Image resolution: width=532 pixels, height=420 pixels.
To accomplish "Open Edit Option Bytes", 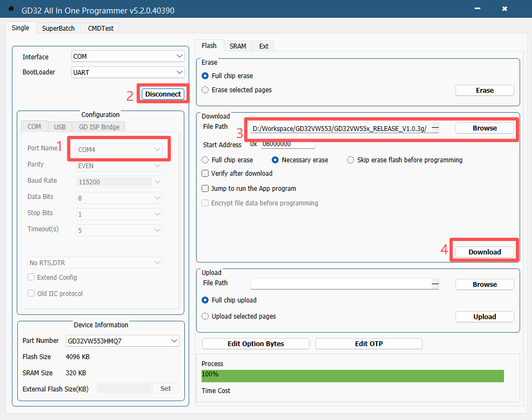I will point(255,343).
